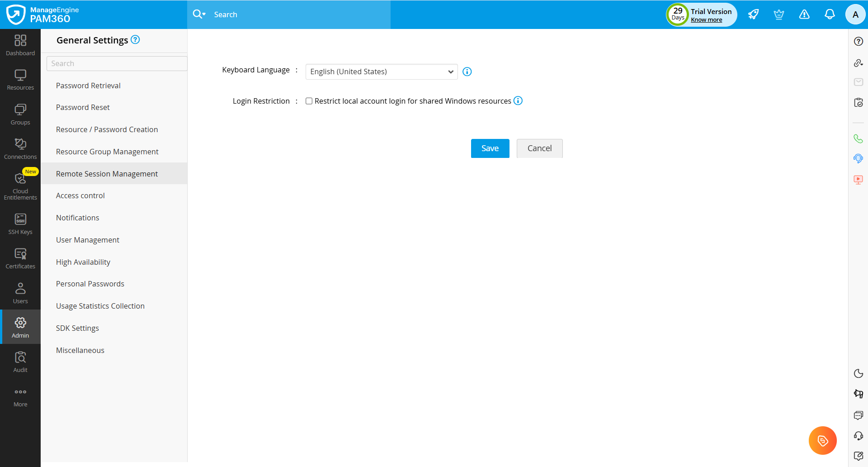
Task: Toggle dark mode moon icon
Action: click(859, 373)
